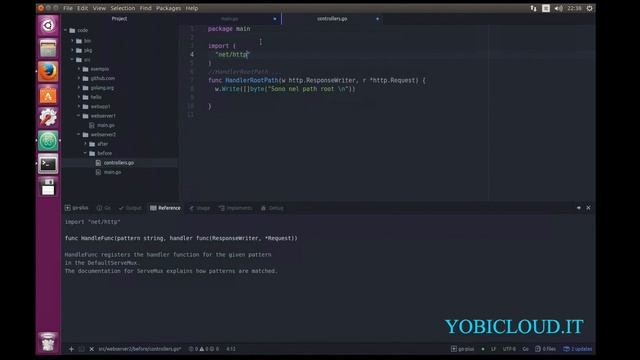Collapse the 'src' folder
Viewport: 640px width, 360px height.
coord(72,60)
